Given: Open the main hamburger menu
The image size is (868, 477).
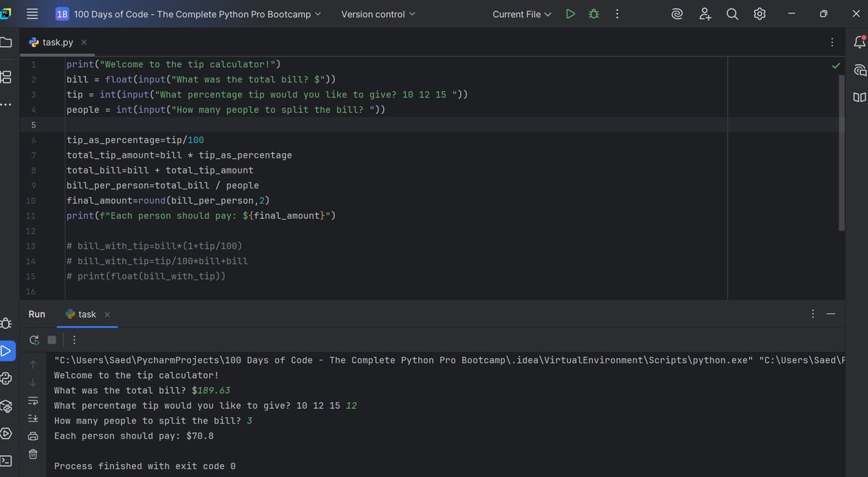Looking at the screenshot, I should coord(32,14).
